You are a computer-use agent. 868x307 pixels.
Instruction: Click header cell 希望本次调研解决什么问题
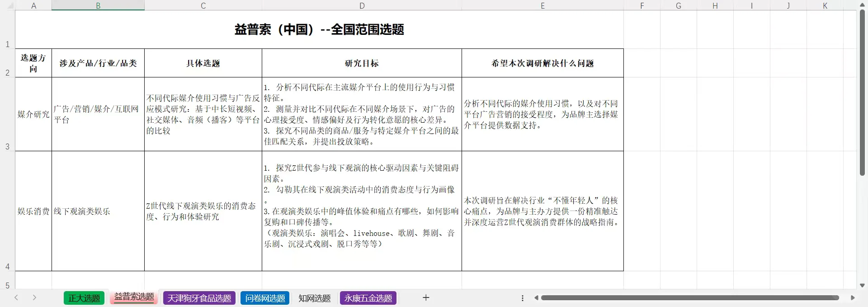[542, 63]
